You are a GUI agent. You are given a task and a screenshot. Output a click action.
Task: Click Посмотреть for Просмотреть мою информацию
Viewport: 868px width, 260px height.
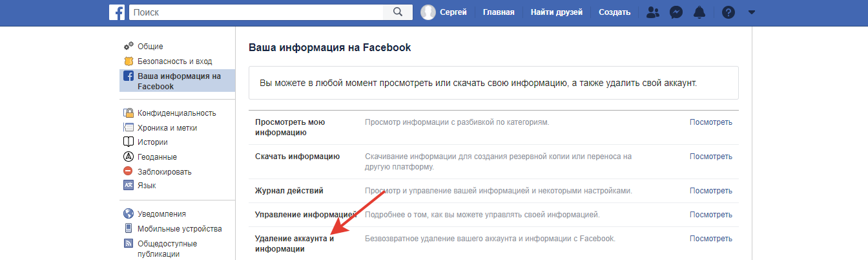click(711, 122)
